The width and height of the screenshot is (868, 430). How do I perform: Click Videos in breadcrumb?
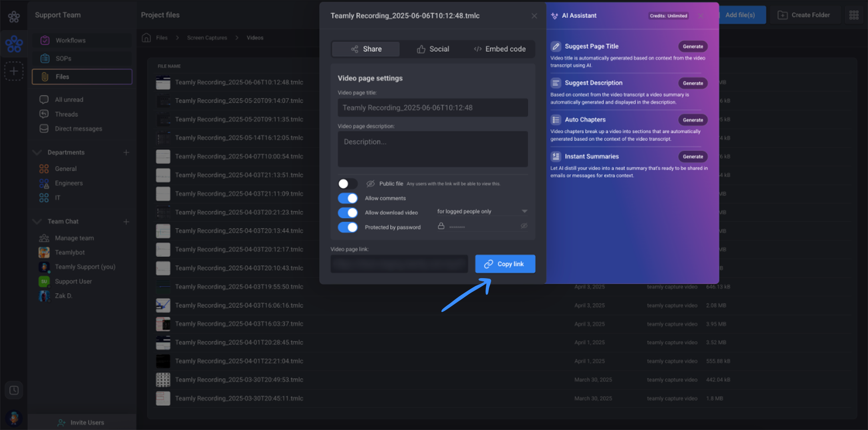(255, 38)
